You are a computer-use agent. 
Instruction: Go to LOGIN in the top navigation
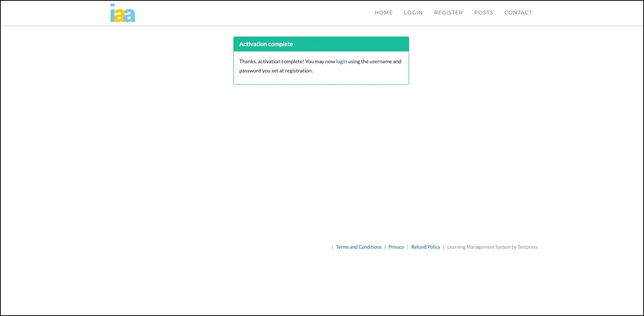[413, 13]
